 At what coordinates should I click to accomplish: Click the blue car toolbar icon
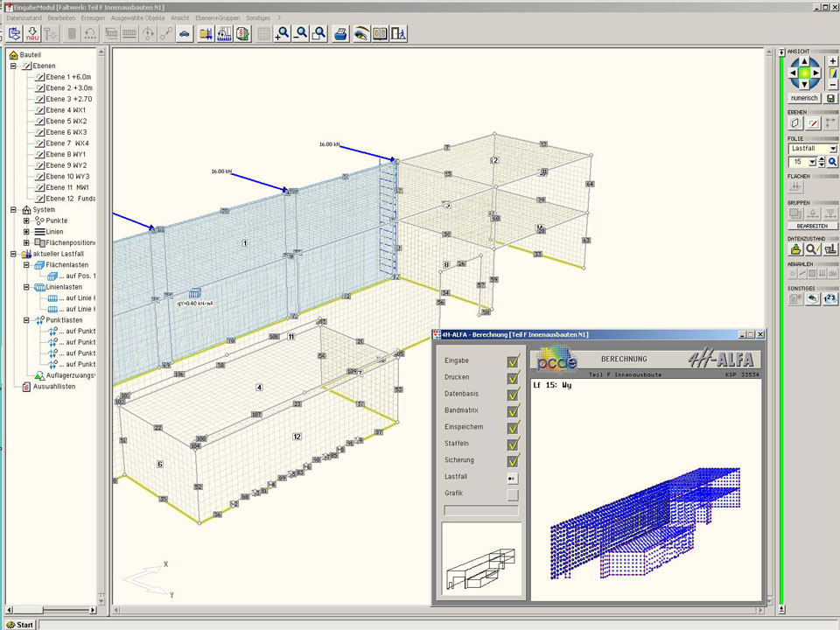[184, 34]
